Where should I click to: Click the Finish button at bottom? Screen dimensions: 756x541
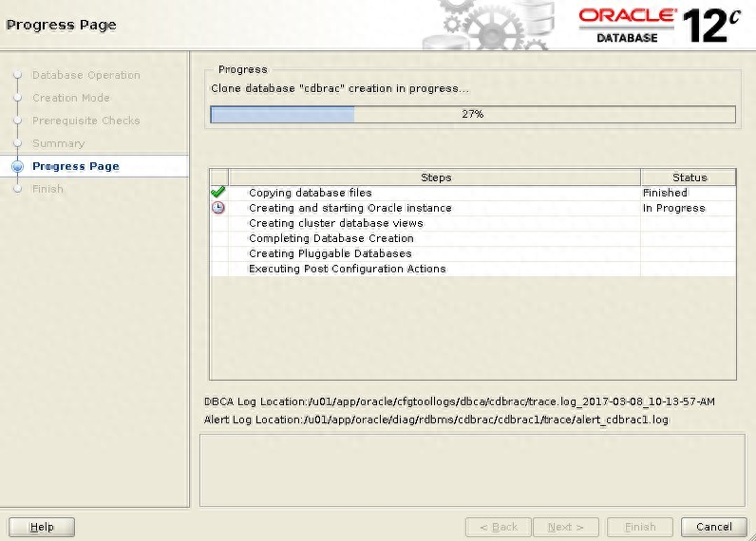click(x=639, y=527)
